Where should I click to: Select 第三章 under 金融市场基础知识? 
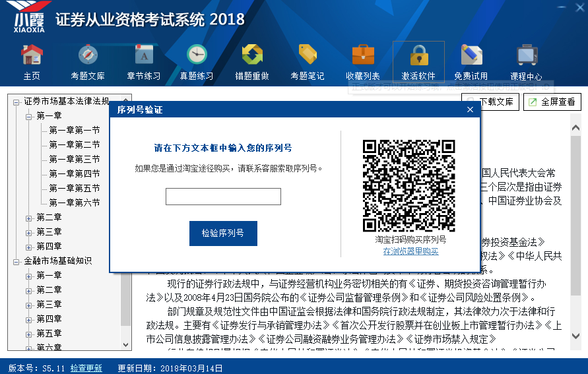pyautogui.click(x=49, y=304)
